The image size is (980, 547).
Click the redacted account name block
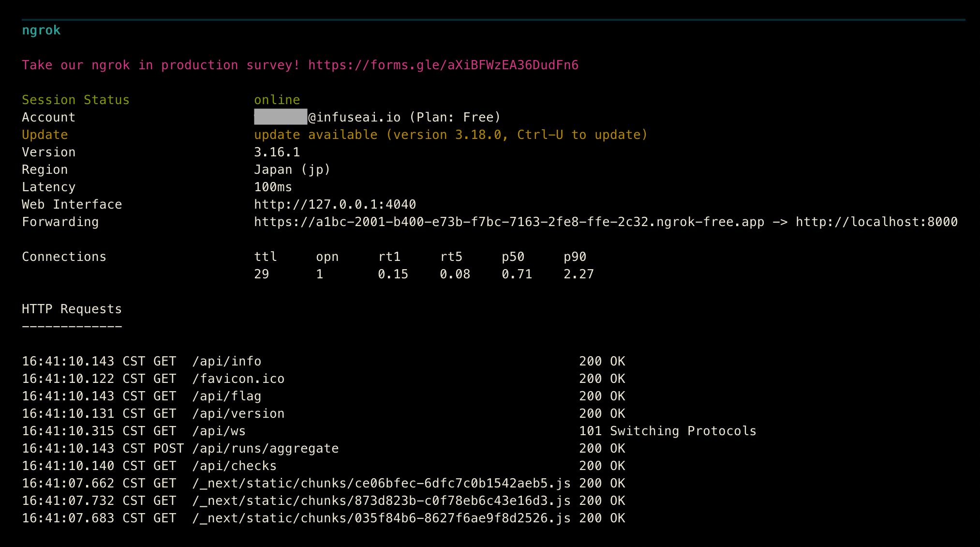tap(281, 117)
